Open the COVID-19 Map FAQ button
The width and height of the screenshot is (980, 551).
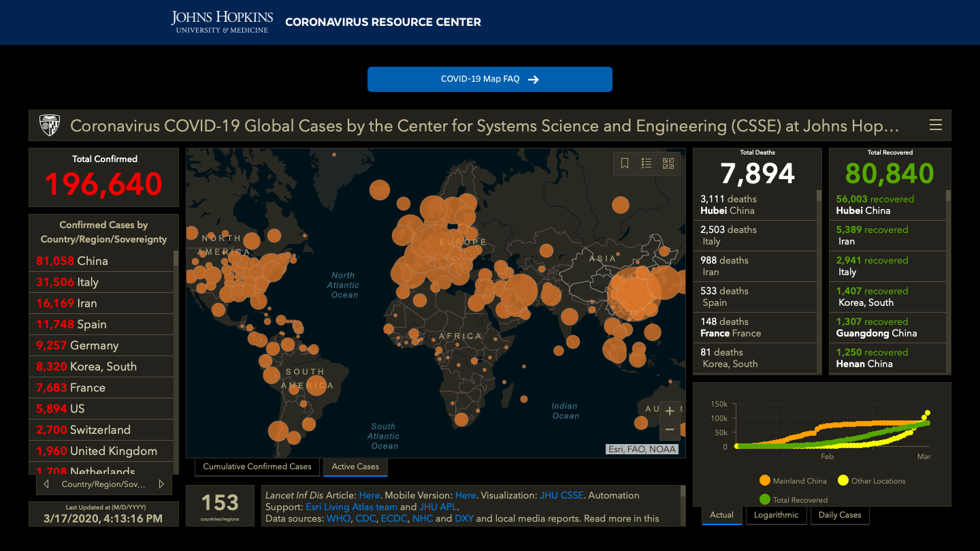click(x=490, y=79)
